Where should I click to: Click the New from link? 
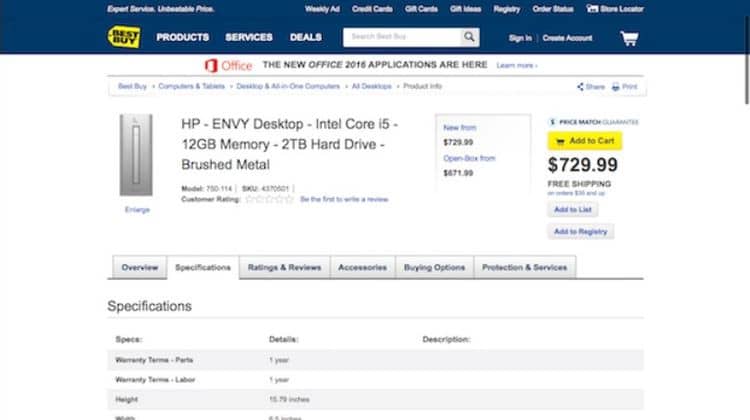(x=460, y=128)
